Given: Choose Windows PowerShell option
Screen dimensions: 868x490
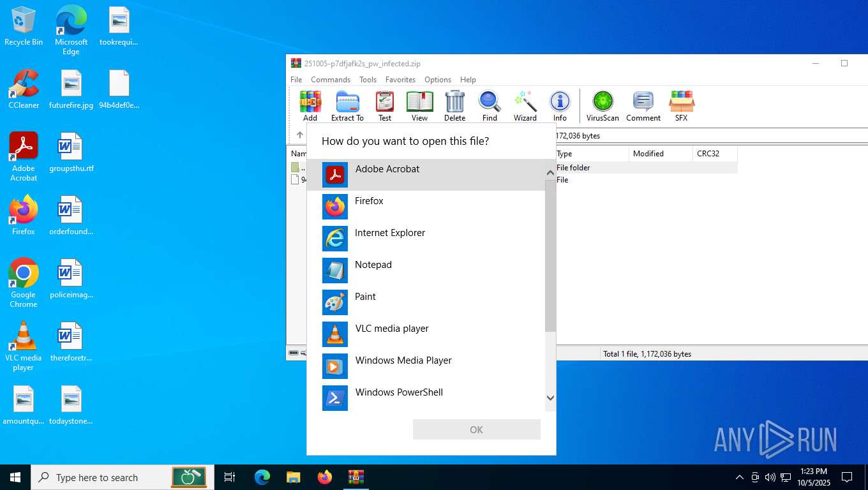Looking at the screenshot, I should tap(426, 397).
